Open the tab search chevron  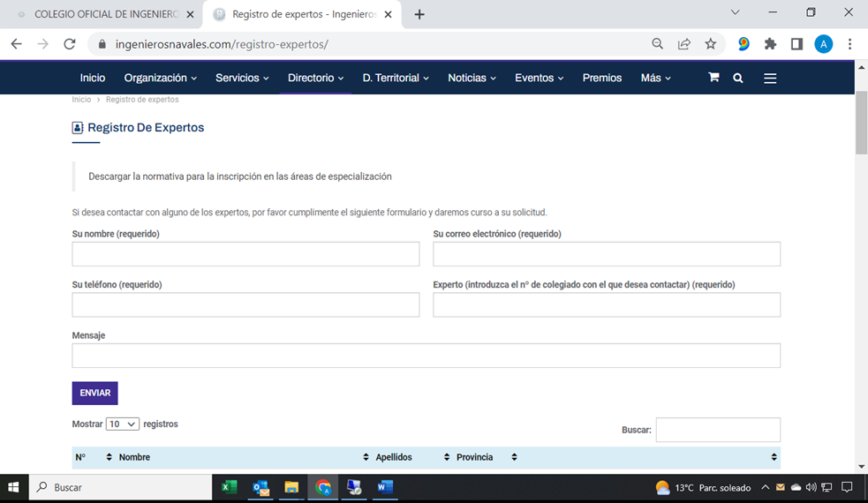(736, 12)
